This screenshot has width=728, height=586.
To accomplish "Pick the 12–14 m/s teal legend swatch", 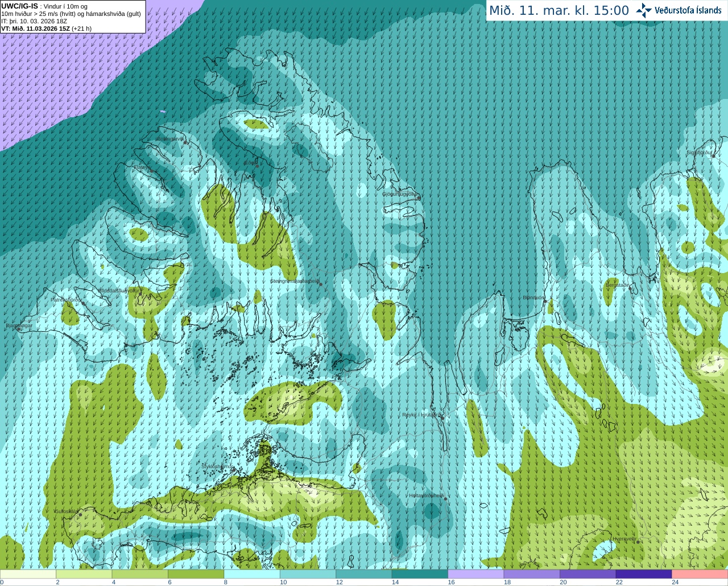I will pos(364,574).
